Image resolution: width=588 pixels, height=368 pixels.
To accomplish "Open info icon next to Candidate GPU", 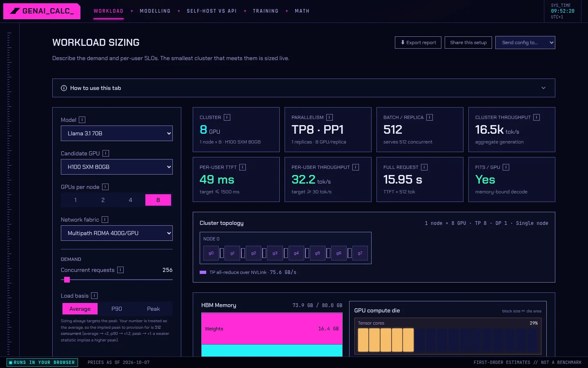I will coord(106,153).
